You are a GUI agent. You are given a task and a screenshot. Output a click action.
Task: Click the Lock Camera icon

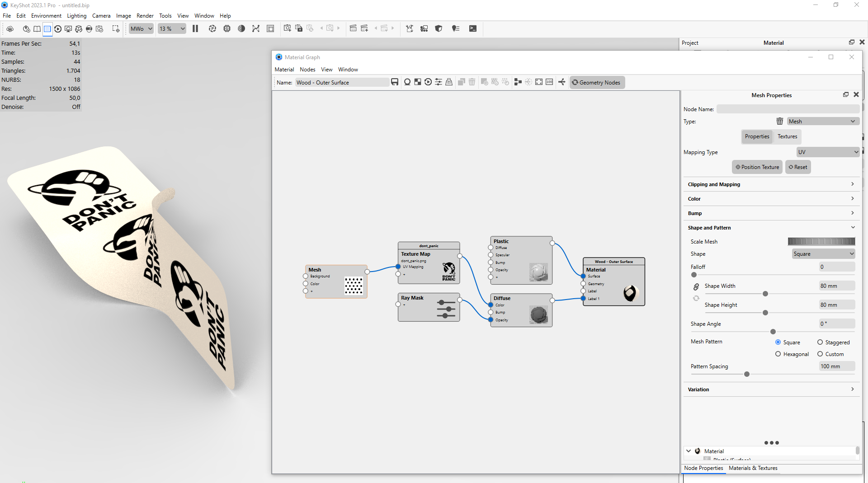(299, 28)
